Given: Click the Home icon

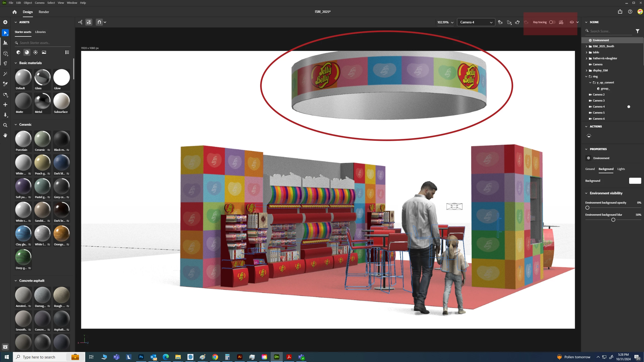Looking at the screenshot, I should click(x=15, y=12).
